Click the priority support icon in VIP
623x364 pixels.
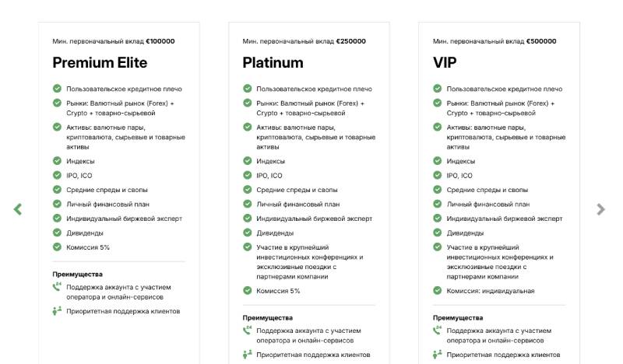click(x=437, y=355)
